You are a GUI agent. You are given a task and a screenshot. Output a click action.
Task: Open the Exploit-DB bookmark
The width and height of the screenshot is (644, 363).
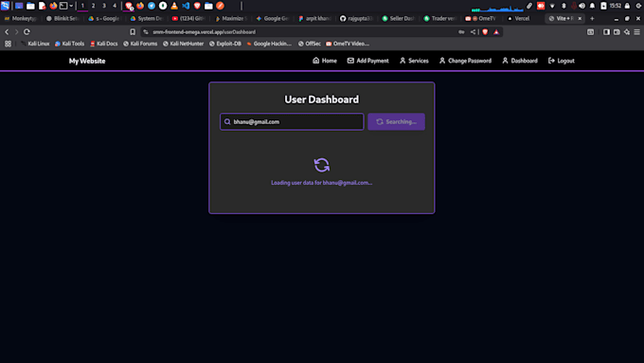tap(225, 44)
